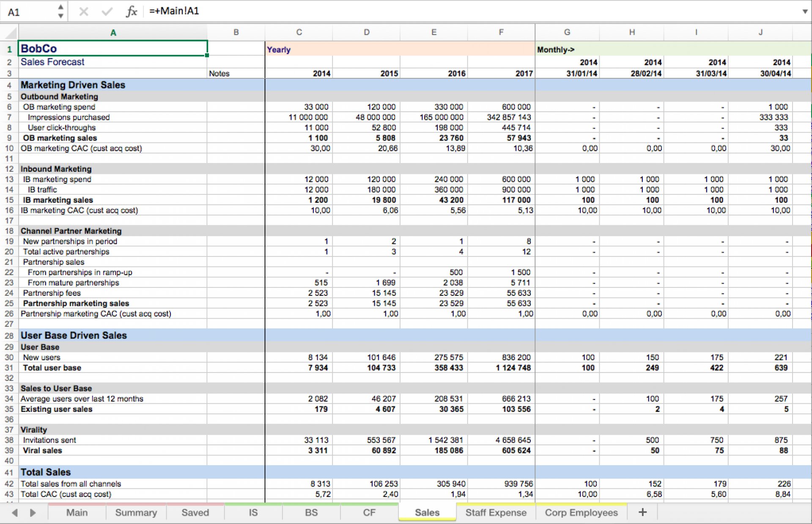The image size is (812, 524).
Task: Click the BobCo cell A1
Action: (x=113, y=49)
